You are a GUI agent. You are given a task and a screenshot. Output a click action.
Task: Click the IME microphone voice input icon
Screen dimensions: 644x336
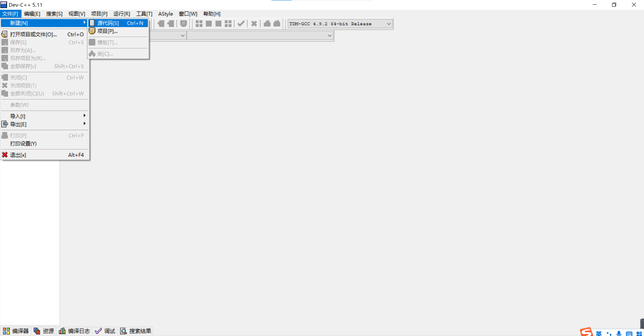point(619,333)
